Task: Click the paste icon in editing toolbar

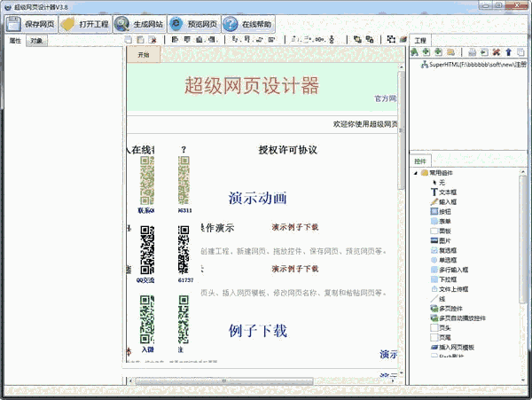Action: click(140, 40)
